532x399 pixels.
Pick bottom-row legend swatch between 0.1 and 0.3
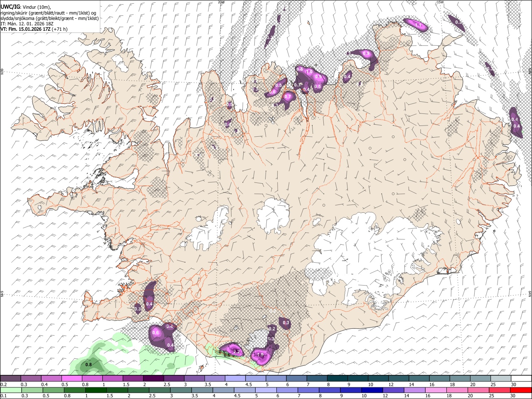pyautogui.click(x=10, y=390)
